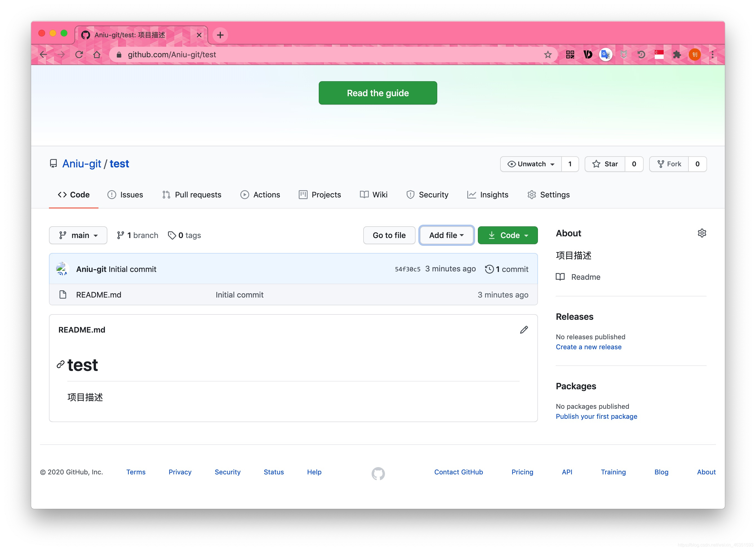The height and width of the screenshot is (550, 756).
Task: Click the About section gear icon
Action: point(702,234)
